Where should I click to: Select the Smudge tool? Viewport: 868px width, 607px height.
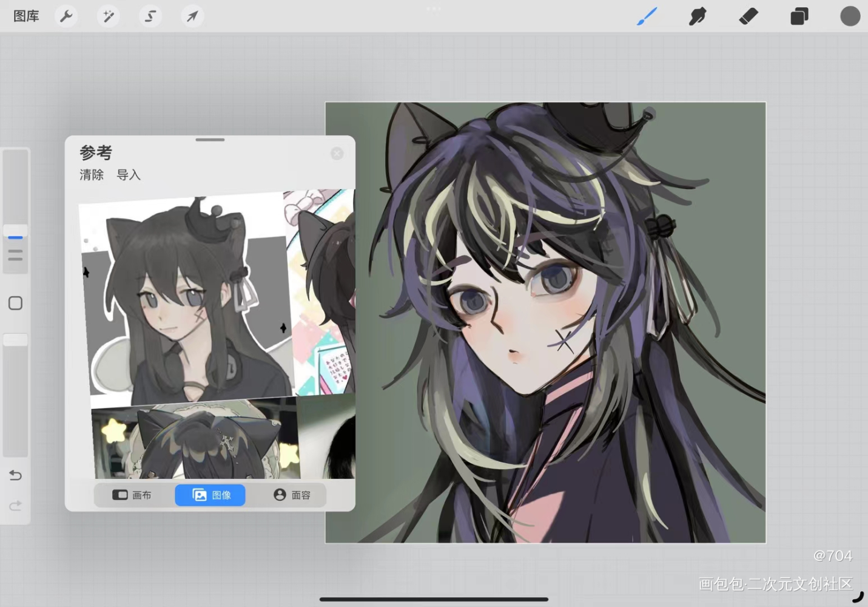coord(698,16)
